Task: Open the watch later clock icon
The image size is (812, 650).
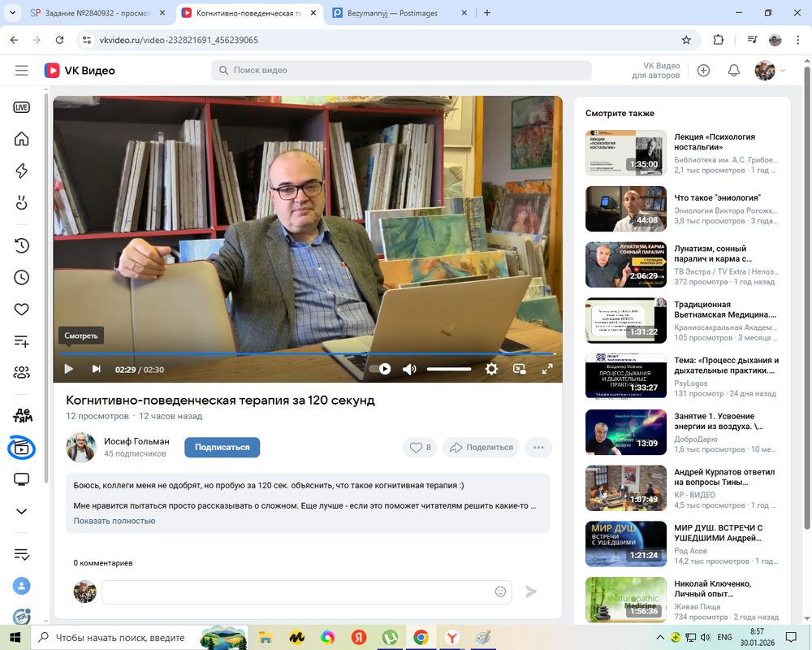Action: pos(21,277)
